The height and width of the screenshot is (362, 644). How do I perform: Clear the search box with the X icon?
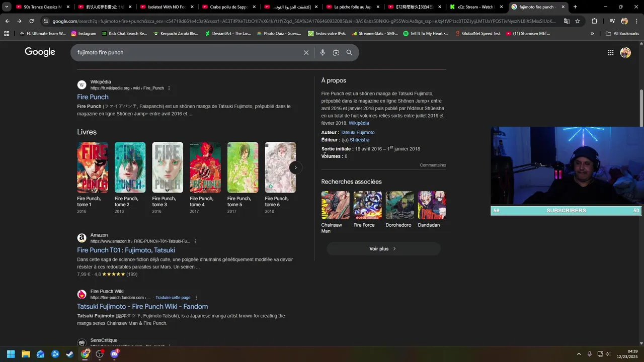(x=306, y=52)
